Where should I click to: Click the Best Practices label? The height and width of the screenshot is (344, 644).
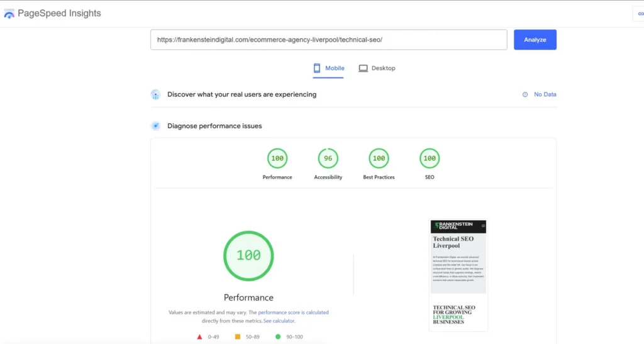[379, 177]
